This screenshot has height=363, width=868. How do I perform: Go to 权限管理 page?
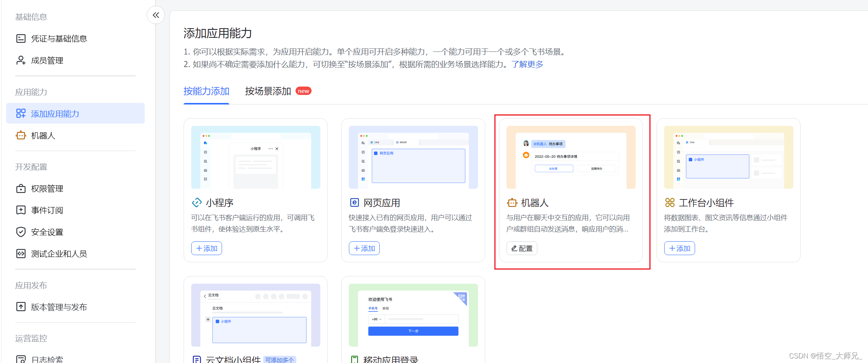pos(75,188)
